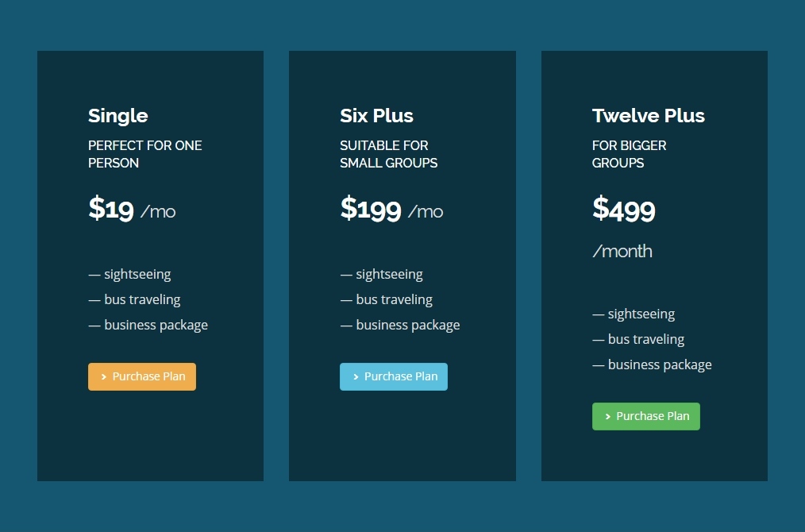Click 'Suitable for small groups' subtitle

click(388, 154)
